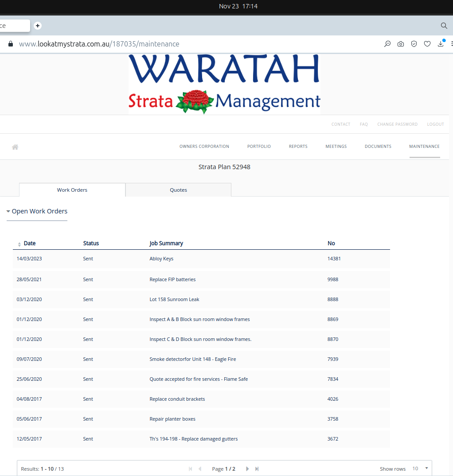Go to the previous page arrow

click(200, 469)
